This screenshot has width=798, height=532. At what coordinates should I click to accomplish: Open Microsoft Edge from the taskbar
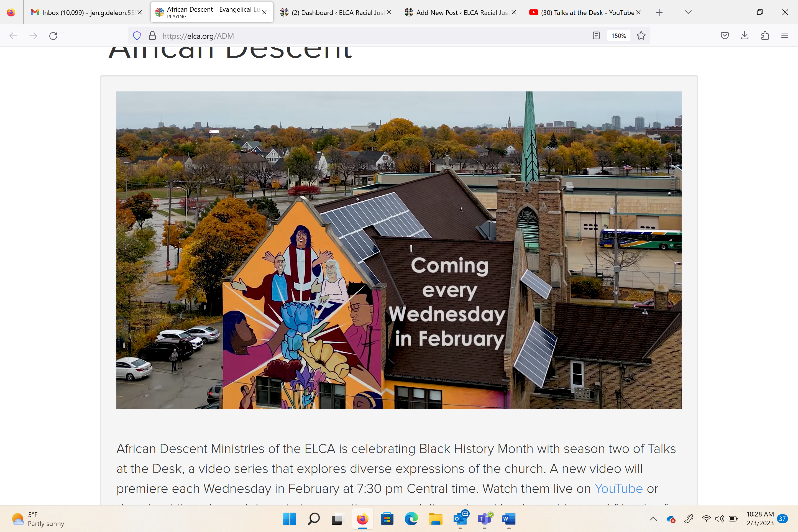pyautogui.click(x=411, y=519)
